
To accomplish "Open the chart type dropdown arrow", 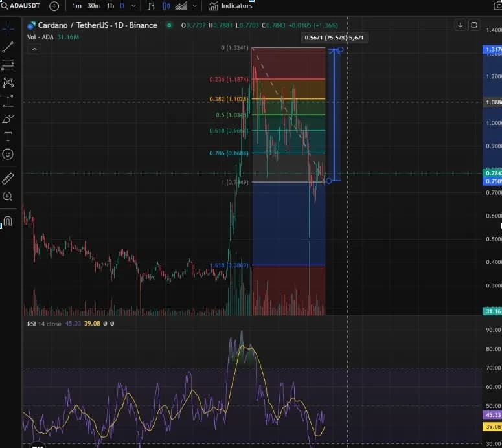I will [x=195, y=6].
